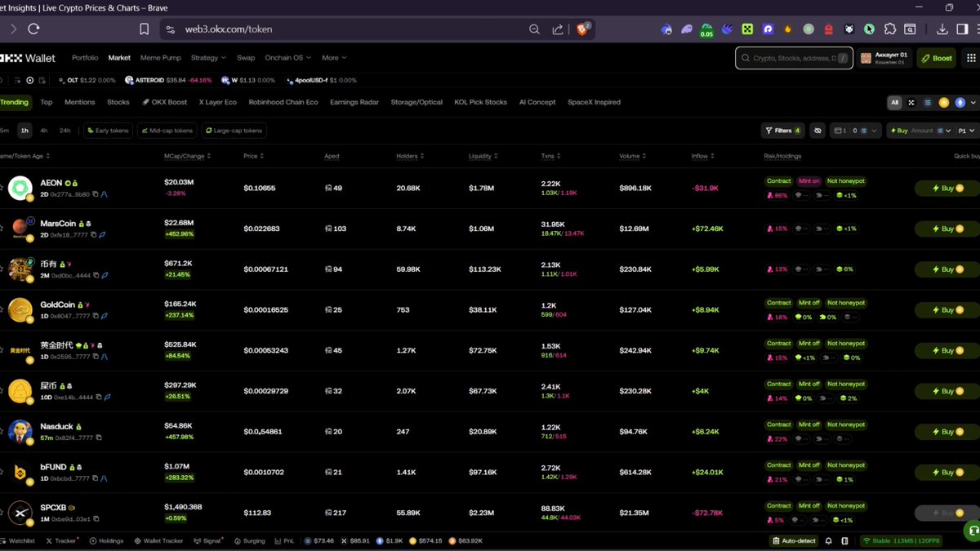Switch to the Stocks tab
The width and height of the screenshot is (980, 551).
(118, 103)
